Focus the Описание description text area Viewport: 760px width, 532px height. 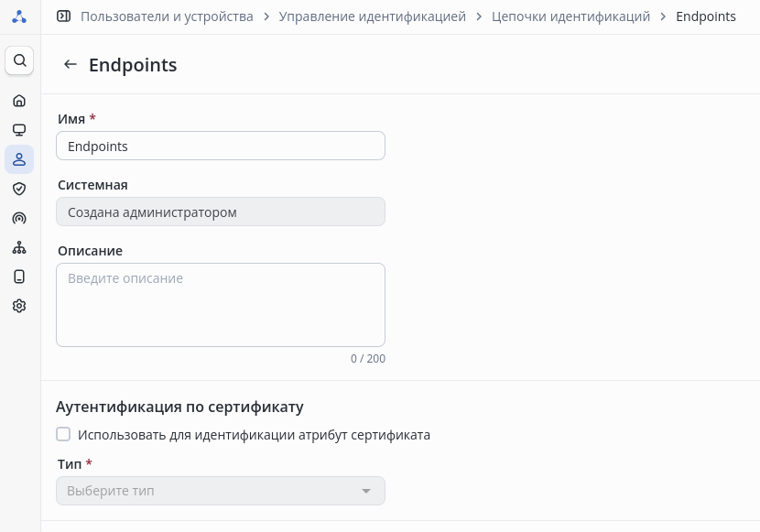point(220,305)
